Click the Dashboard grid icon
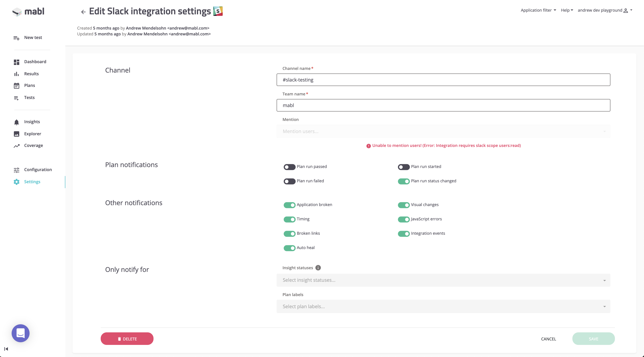This screenshot has width=644, height=357. click(x=17, y=62)
